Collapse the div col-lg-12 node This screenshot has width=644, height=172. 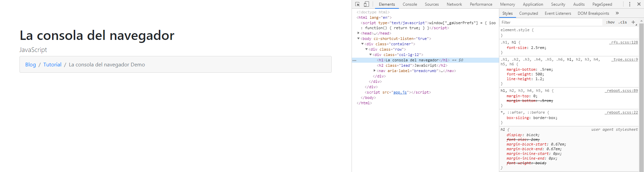(x=371, y=55)
